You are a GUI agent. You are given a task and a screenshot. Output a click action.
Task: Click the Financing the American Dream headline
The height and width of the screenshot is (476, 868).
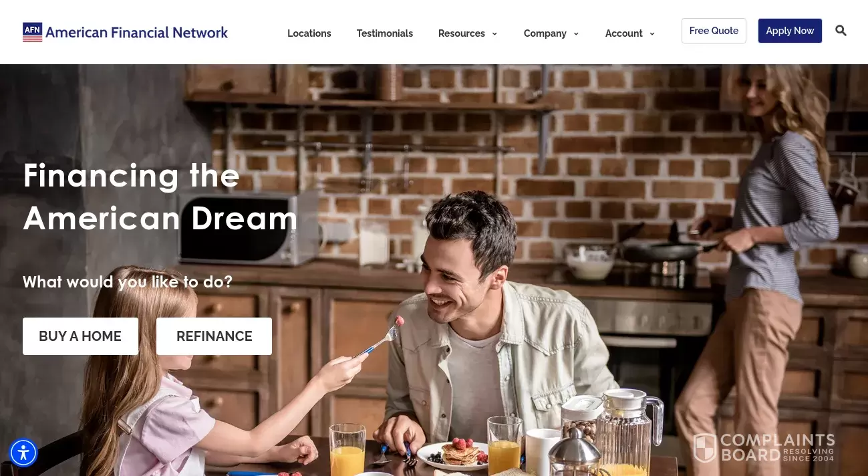pyautogui.click(x=160, y=197)
